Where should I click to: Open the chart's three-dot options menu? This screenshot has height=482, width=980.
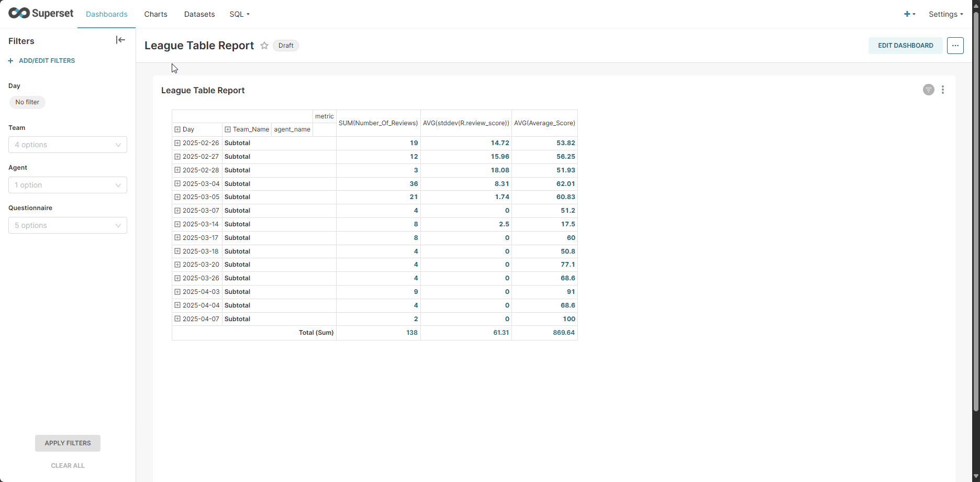[x=943, y=90]
